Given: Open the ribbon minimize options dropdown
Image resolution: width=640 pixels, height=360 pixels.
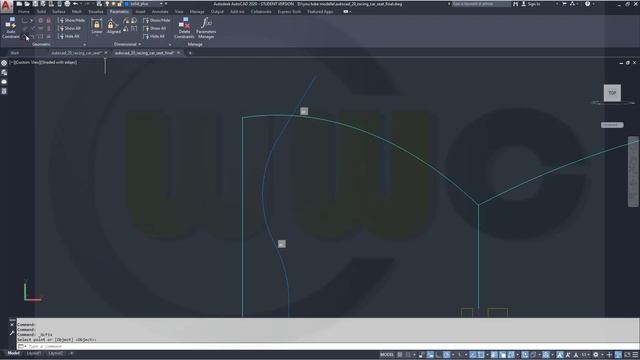Looking at the screenshot, I should point(347,12).
